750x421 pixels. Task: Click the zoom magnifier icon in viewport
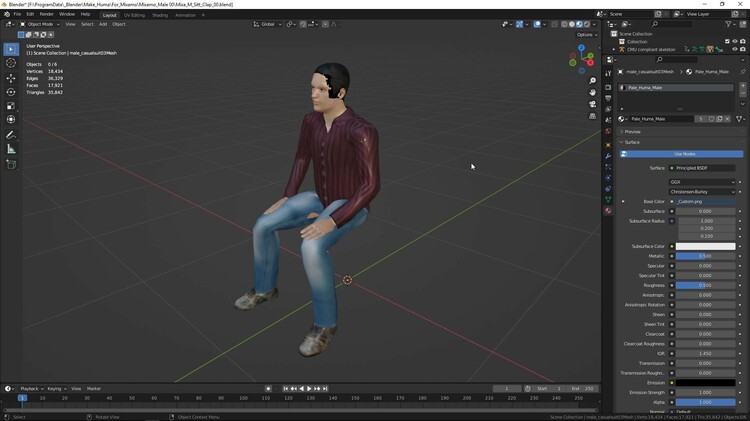point(593,81)
